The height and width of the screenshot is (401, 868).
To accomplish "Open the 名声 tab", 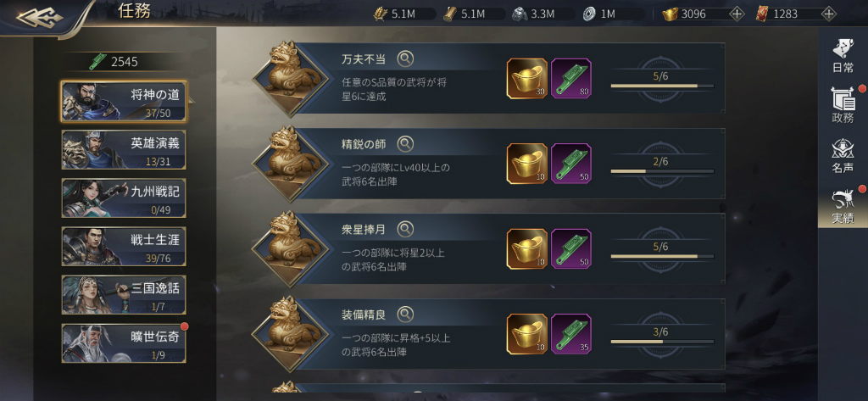I will coord(843,156).
